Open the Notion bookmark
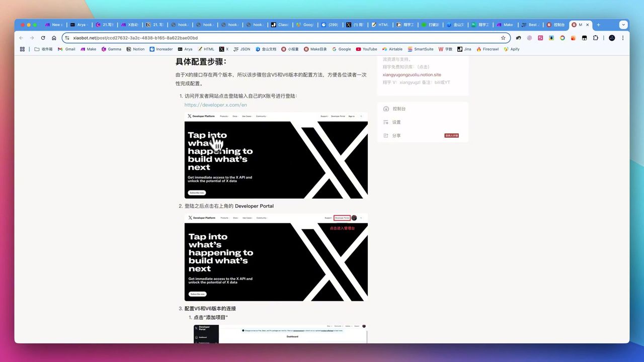The image size is (644, 362). tap(135, 49)
